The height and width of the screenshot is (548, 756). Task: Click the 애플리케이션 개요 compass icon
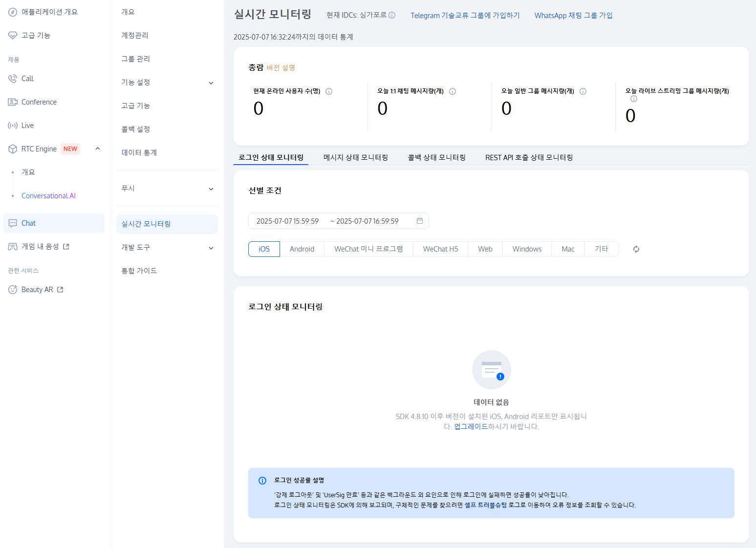tap(13, 12)
